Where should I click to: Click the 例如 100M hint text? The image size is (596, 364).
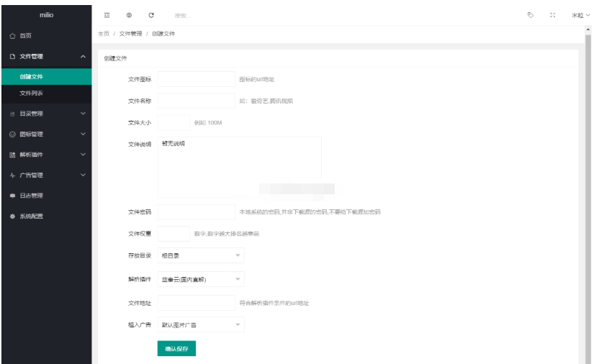[x=208, y=123]
